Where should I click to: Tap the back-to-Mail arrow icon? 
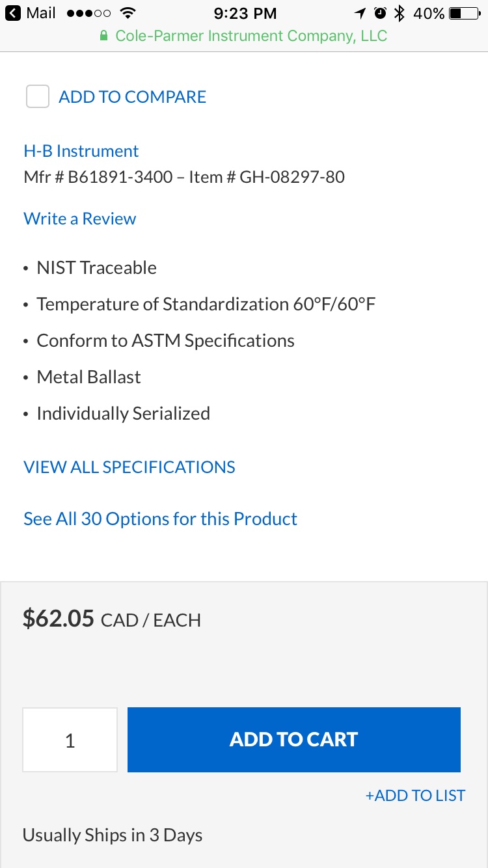[13, 13]
